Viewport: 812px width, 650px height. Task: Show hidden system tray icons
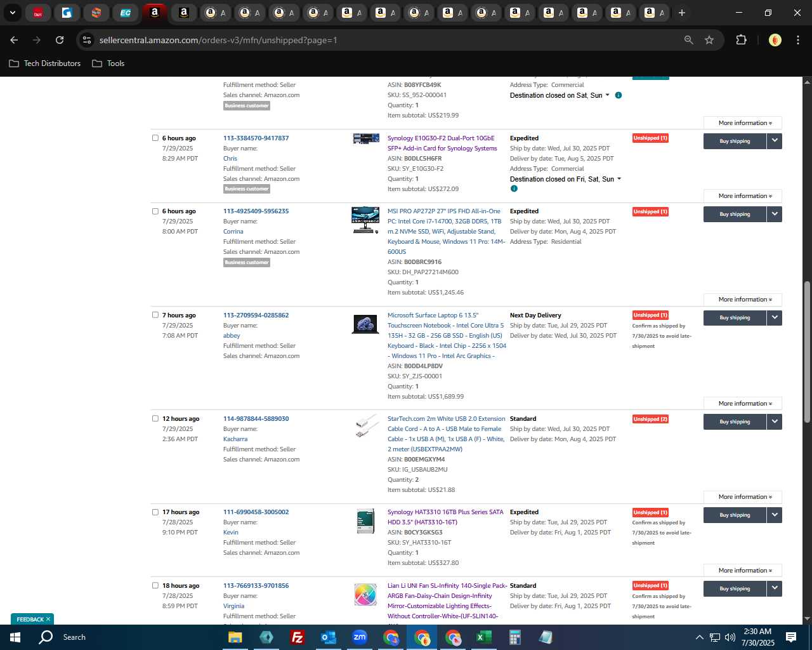(699, 637)
